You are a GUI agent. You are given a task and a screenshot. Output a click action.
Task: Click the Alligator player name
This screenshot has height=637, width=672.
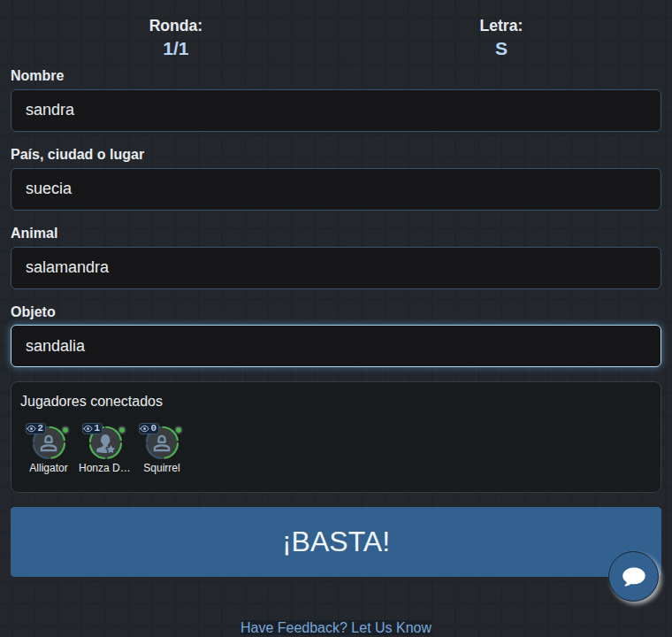tap(49, 468)
